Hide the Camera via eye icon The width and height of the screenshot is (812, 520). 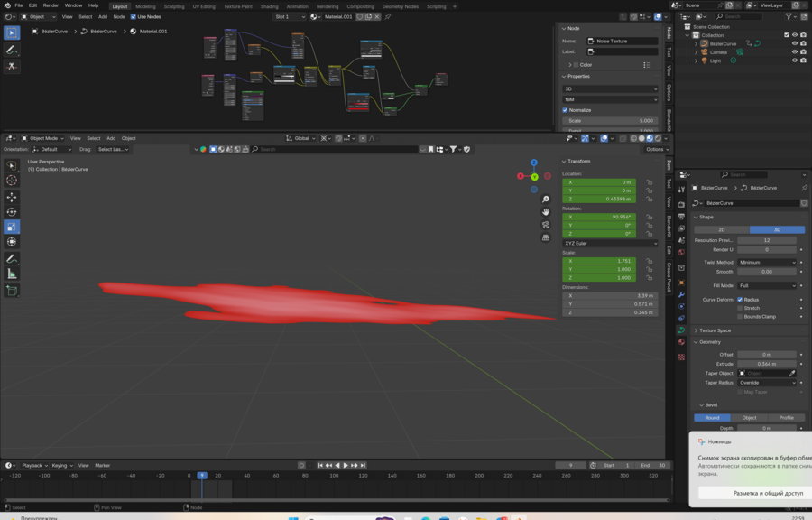[x=795, y=51]
